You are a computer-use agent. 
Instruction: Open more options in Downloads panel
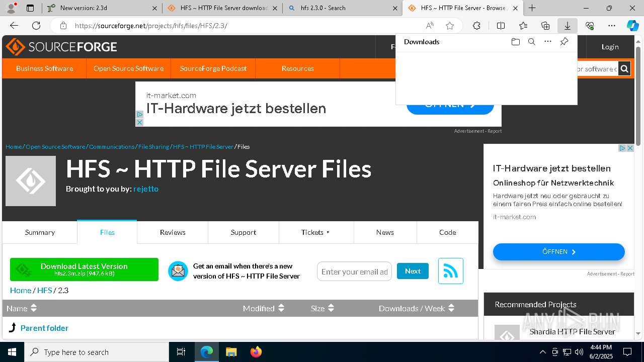tap(548, 42)
